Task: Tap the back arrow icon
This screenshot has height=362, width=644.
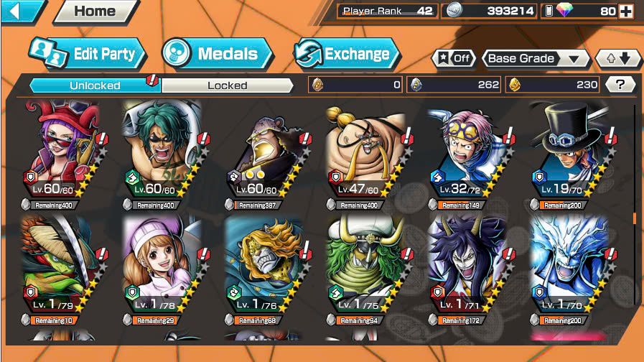Action: (15, 11)
